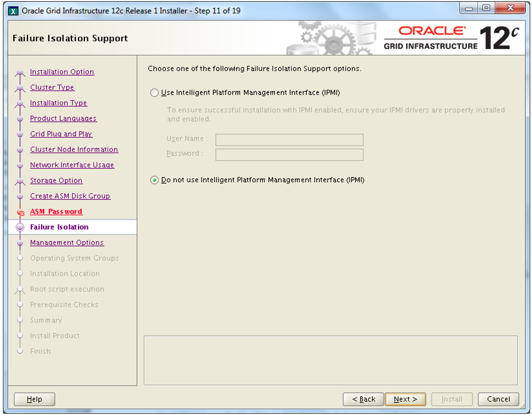Close the installer window
The width and height of the screenshot is (532, 415).
coord(510,8)
